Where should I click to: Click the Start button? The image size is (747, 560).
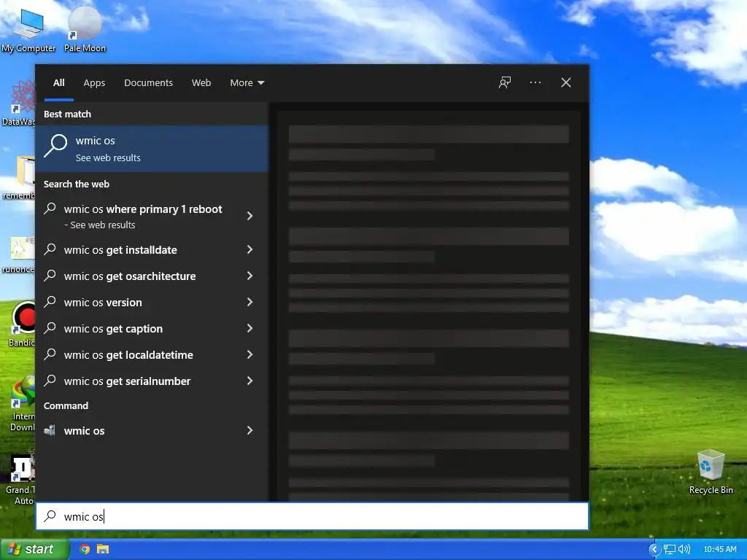(34, 549)
